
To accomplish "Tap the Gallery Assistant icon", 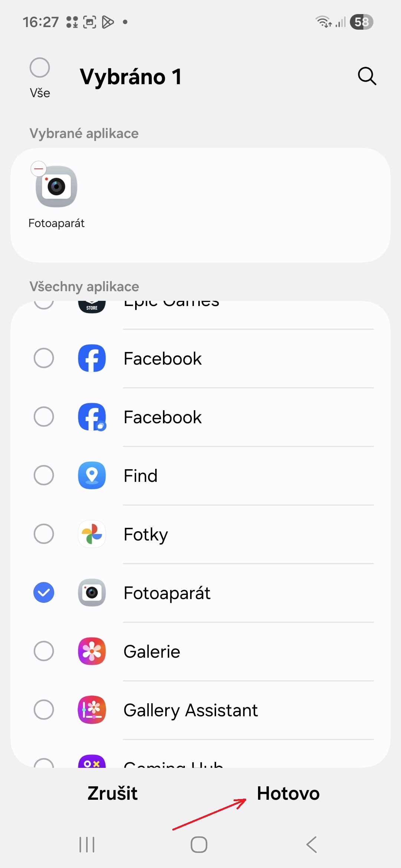I will (92, 710).
